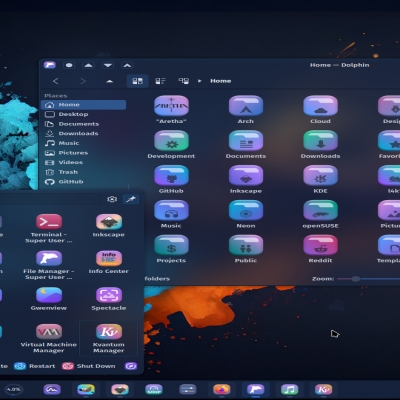Open the shop icon in the bottom panel
The height and width of the screenshot is (400, 400).
coord(154,389)
